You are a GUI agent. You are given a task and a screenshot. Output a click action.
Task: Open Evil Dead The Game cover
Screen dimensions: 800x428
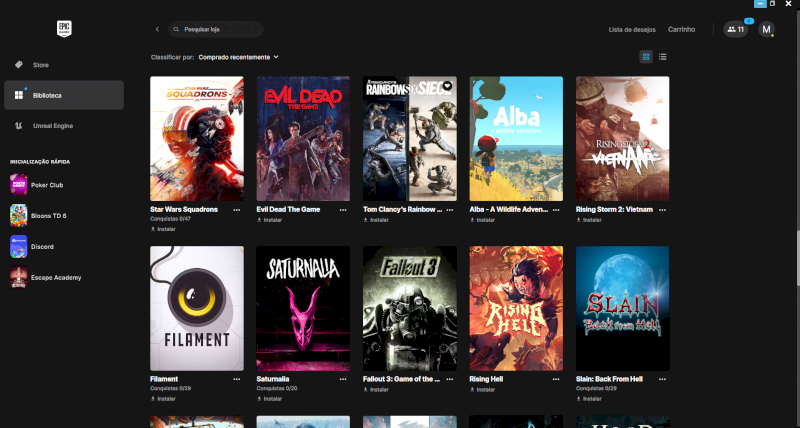pyautogui.click(x=303, y=138)
